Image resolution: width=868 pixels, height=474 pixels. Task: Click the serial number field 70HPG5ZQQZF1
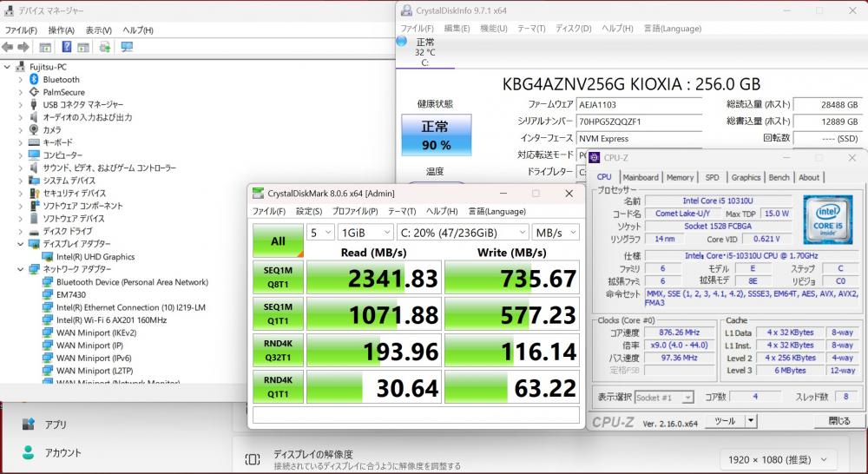coord(639,122)
